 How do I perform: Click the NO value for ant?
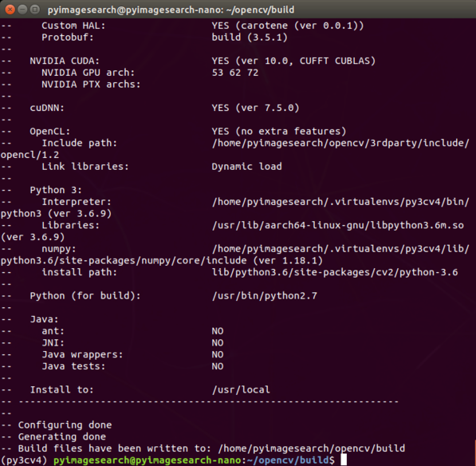[x=218, y=331]
